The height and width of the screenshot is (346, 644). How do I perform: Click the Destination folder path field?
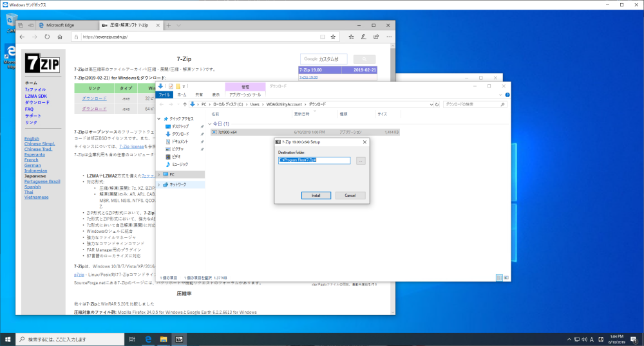314,160
